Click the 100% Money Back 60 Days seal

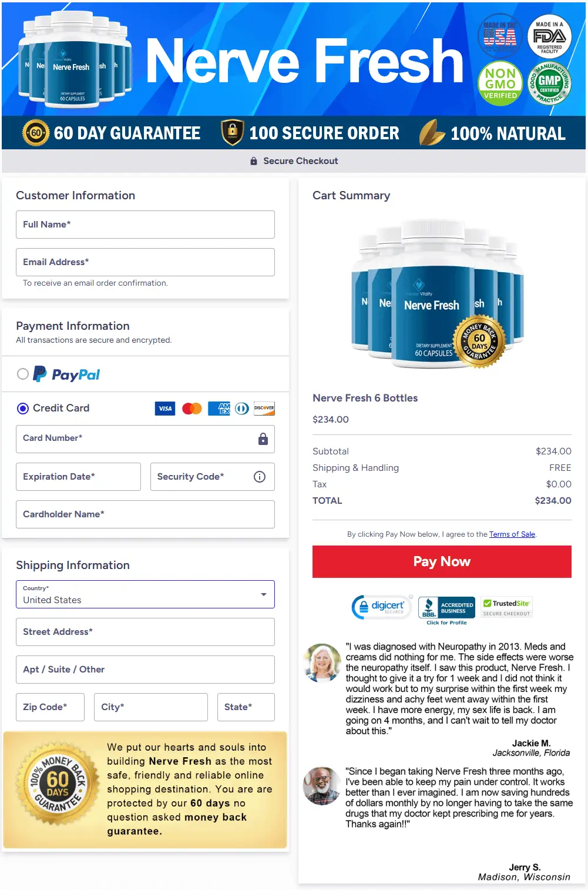(x=58, y=784)
